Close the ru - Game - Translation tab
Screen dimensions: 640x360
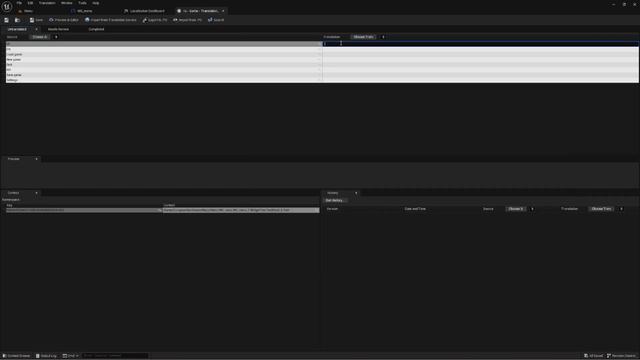223,11
